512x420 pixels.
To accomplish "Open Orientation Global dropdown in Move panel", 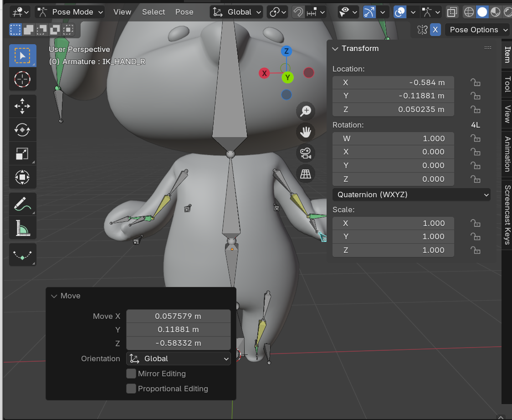I will pos(179,359).
